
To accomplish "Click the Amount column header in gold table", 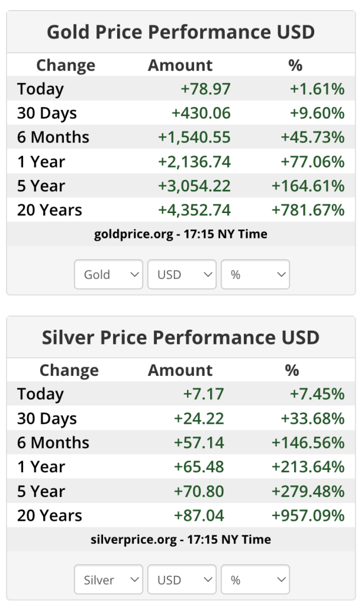I will tap(180, 65).
